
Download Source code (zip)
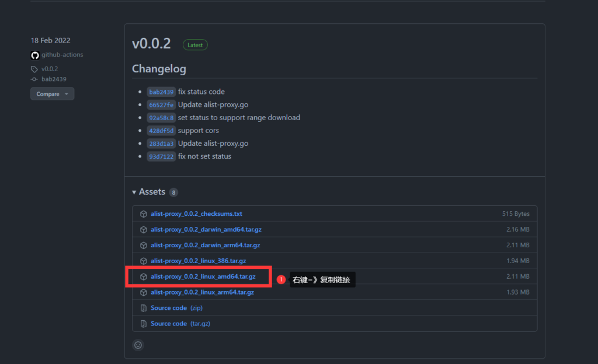coord(176,307)
